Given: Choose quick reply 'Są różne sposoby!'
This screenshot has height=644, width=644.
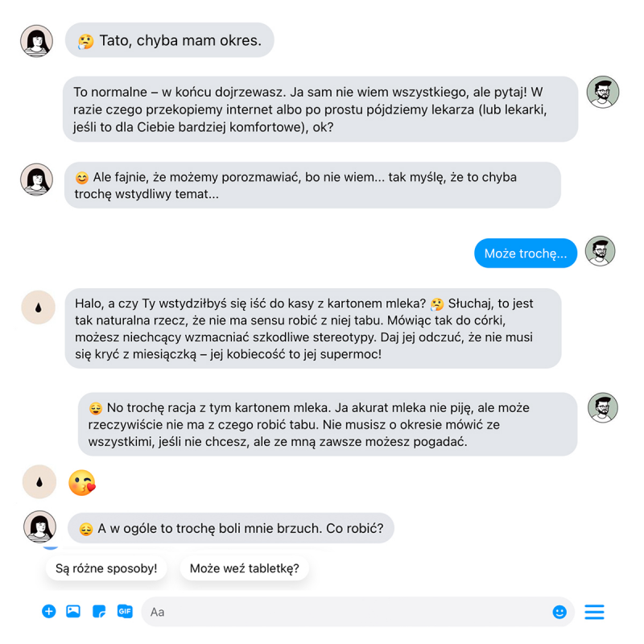Looking at the screenshot, I should click(x=106, y=568).
